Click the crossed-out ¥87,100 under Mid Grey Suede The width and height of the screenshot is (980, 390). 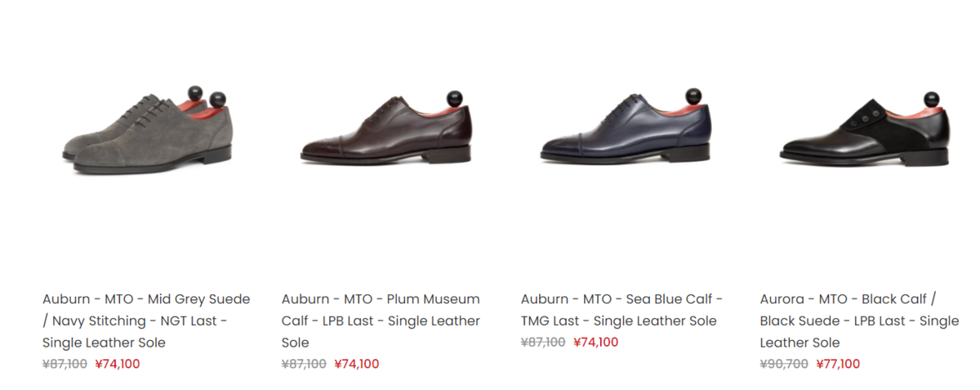pos(65,364)
